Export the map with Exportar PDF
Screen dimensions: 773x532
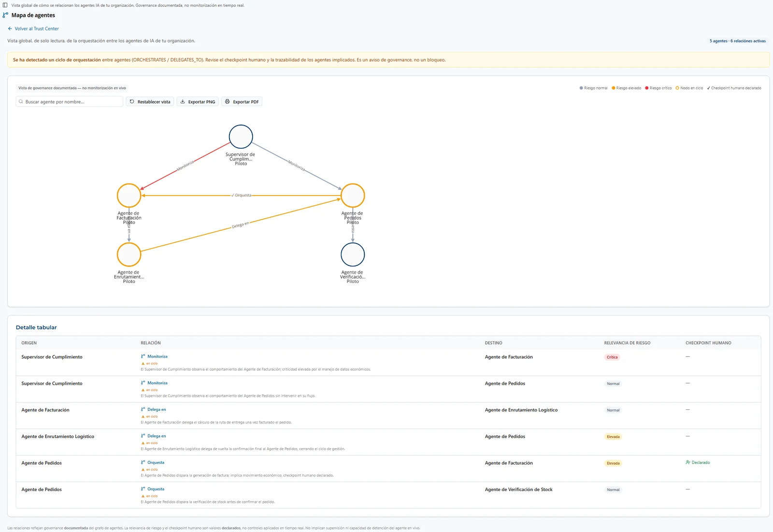[242, 102]
